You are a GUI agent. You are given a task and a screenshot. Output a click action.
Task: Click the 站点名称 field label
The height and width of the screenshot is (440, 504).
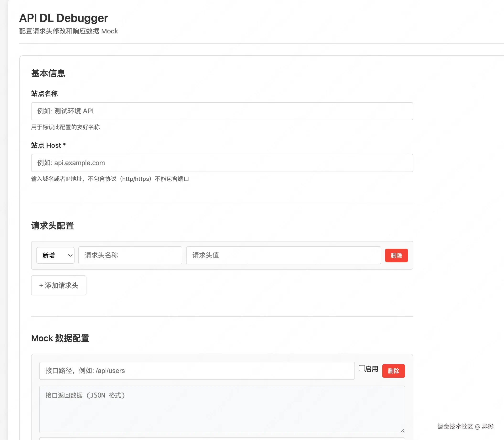coord(44,94)
